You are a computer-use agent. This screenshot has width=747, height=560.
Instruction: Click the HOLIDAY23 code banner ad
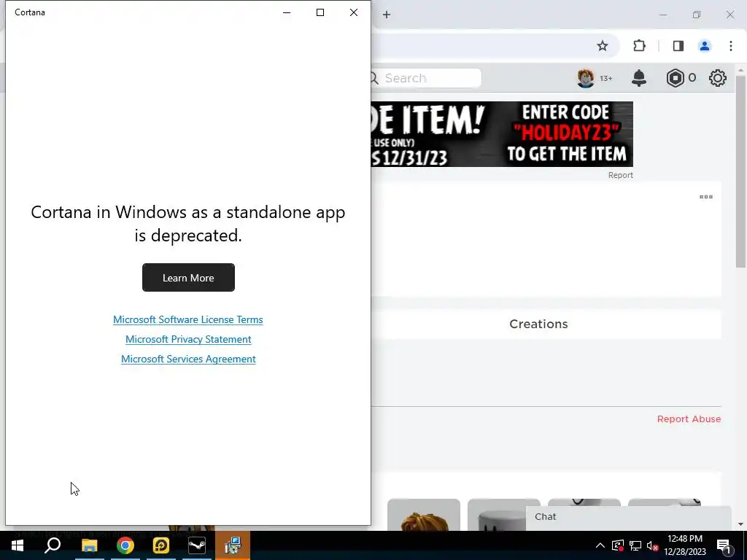(x=502, y=134)
